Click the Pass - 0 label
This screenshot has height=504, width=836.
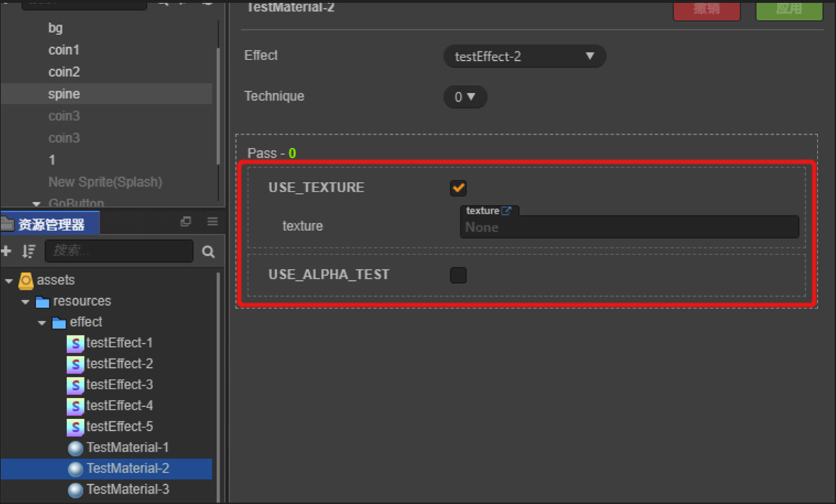[272, 153]
